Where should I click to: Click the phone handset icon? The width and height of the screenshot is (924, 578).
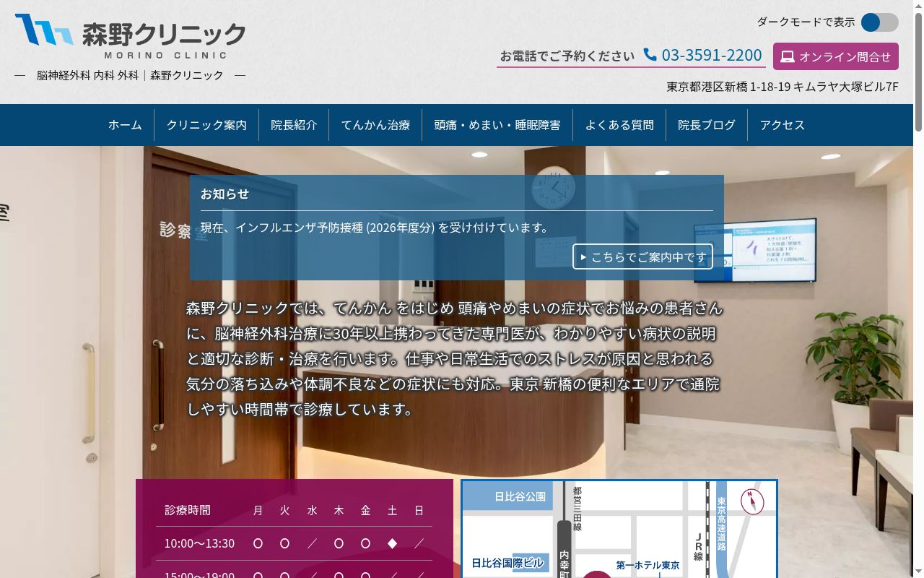650,54
